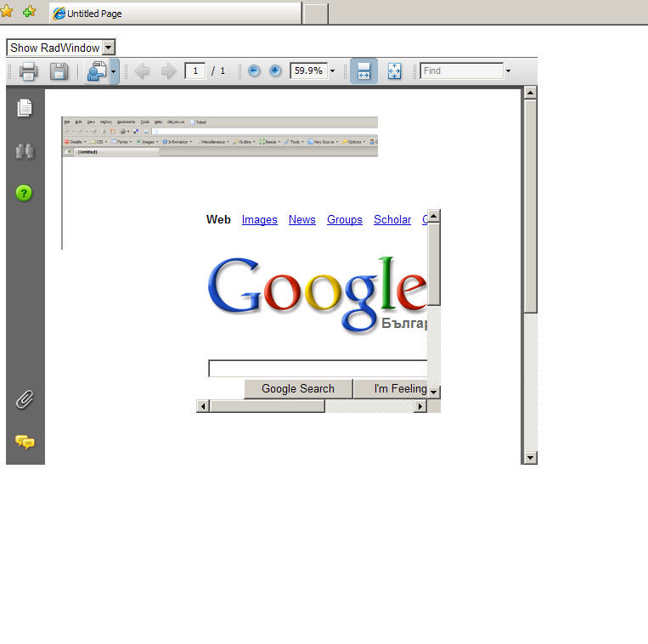The height and width of the screenshot is (644, 648).
Task: Toggle fit width scrolling mode icon
Action: [363, 71]
